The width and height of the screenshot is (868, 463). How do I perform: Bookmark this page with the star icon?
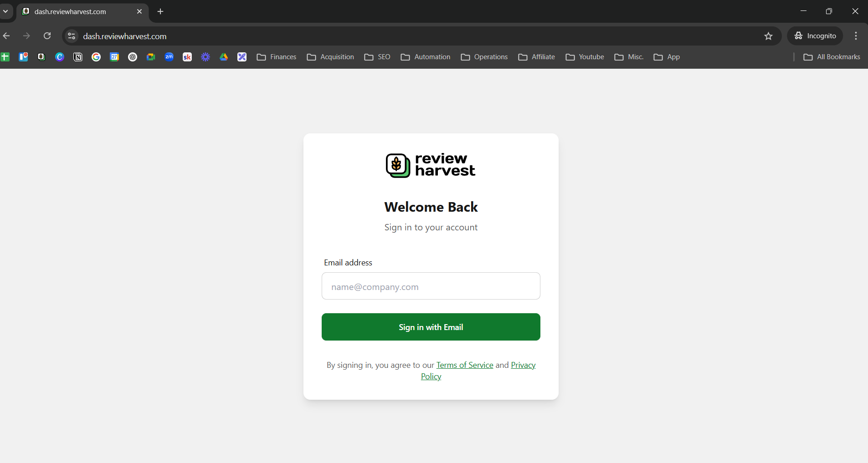(x=769, y=36)
